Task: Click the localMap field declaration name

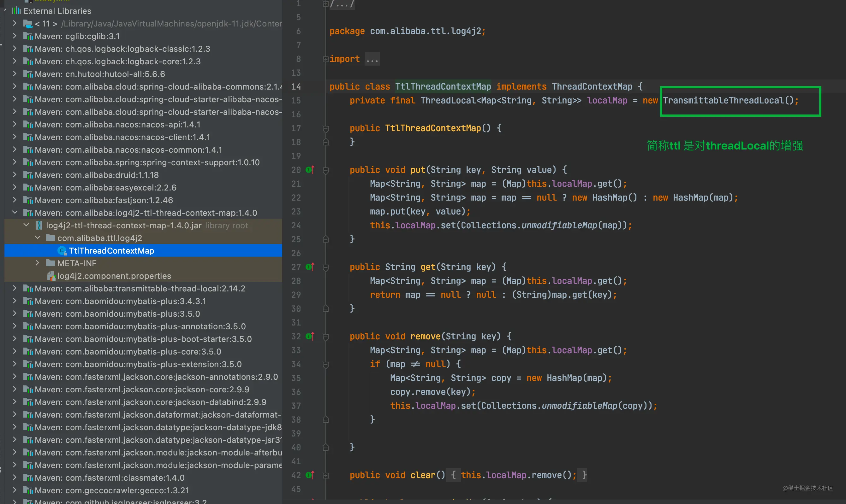Action: coord(607,101)
